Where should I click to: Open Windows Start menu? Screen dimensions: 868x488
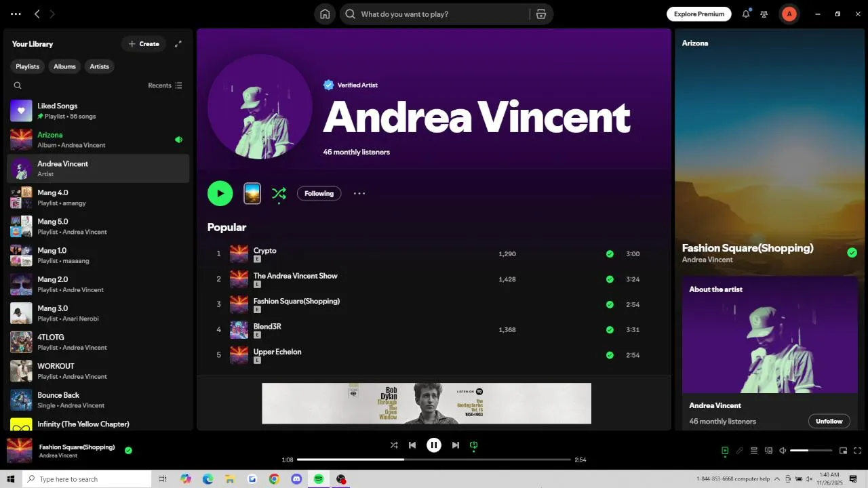coord(11,479)
